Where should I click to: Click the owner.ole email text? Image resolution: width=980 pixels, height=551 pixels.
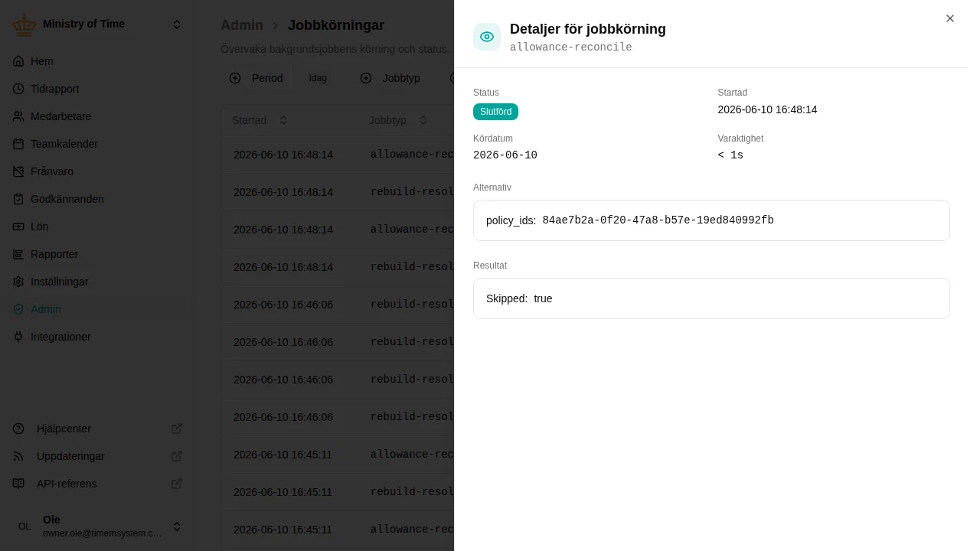tap(103, 533)
